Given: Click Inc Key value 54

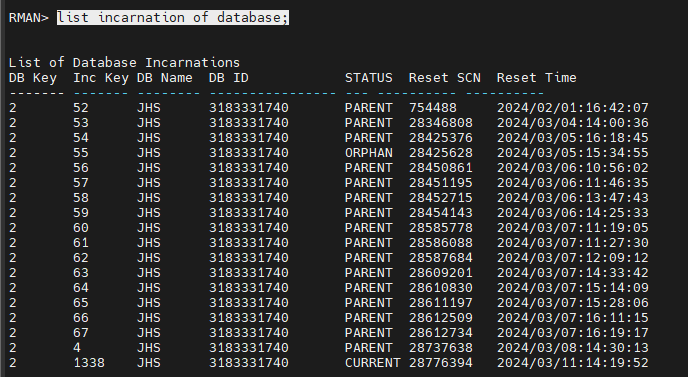Looking at the screenshot, I should click(x=81, y=138).
